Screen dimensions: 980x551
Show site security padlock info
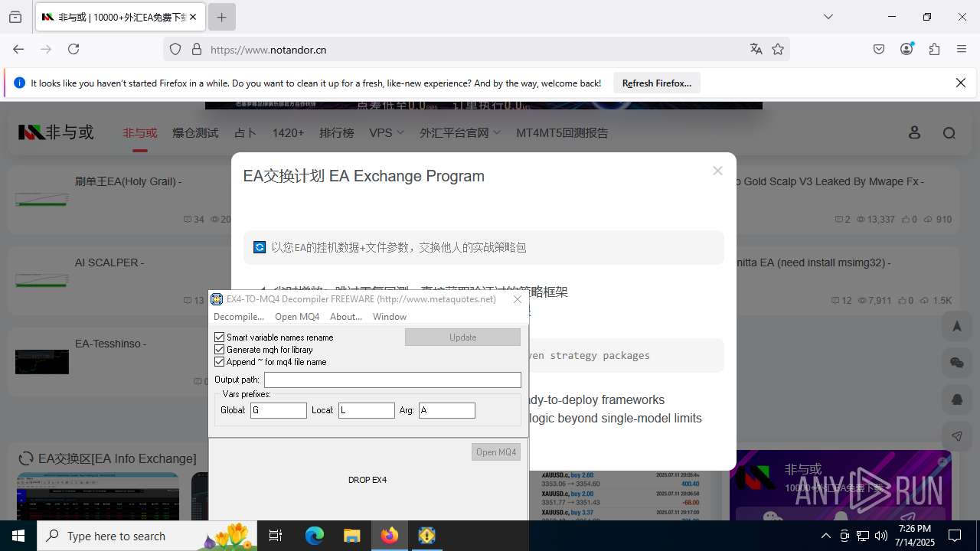pyautogui.click(x=197, y=49)
